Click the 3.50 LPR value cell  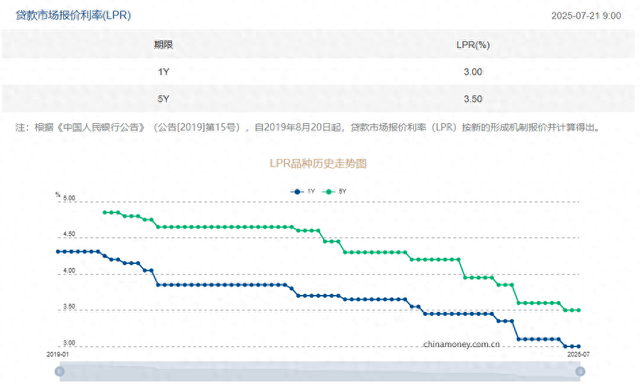473,99
